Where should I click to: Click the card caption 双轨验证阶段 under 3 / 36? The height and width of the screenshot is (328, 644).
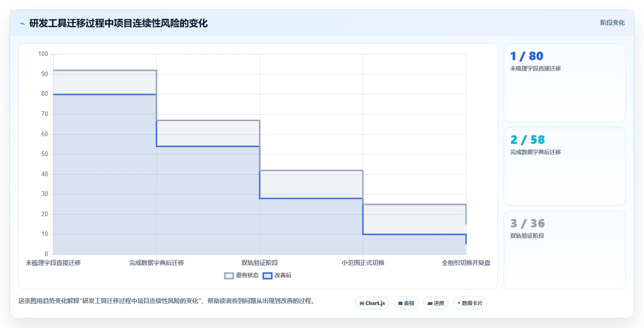527,236
